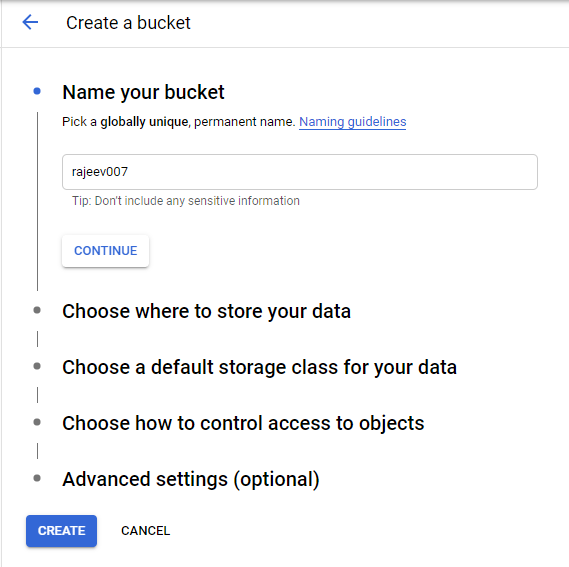
Task: Expand Choose how to control access to objects
Action: [x=243, y=423]
